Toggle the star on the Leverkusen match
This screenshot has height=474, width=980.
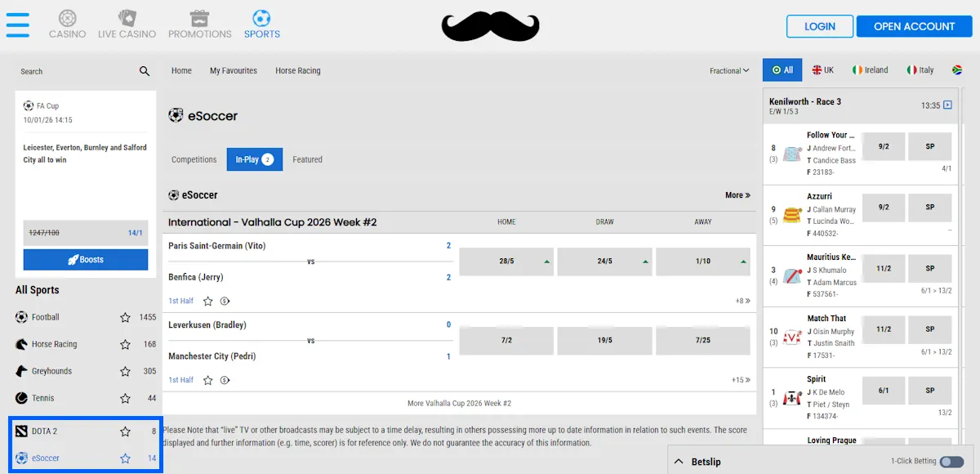(208, 379)
